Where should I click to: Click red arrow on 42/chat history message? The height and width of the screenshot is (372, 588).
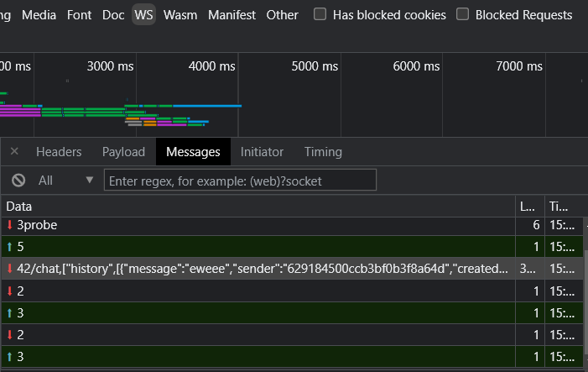point(10,269)
